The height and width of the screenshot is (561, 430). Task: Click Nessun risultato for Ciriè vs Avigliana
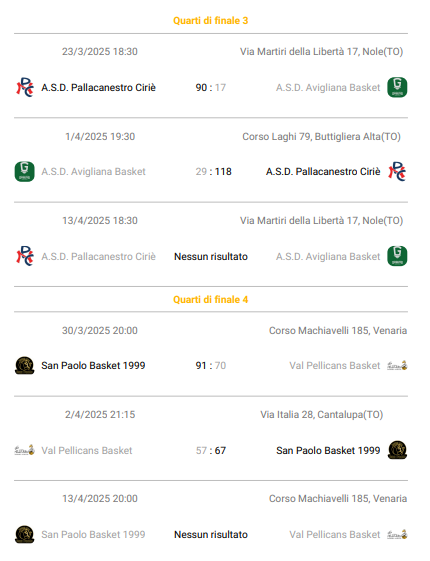pos(211,257)
